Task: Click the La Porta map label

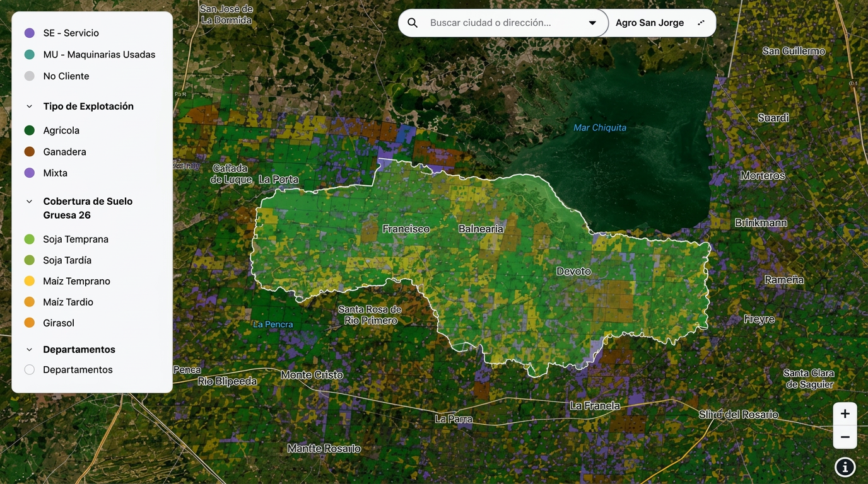Action: 278,180
